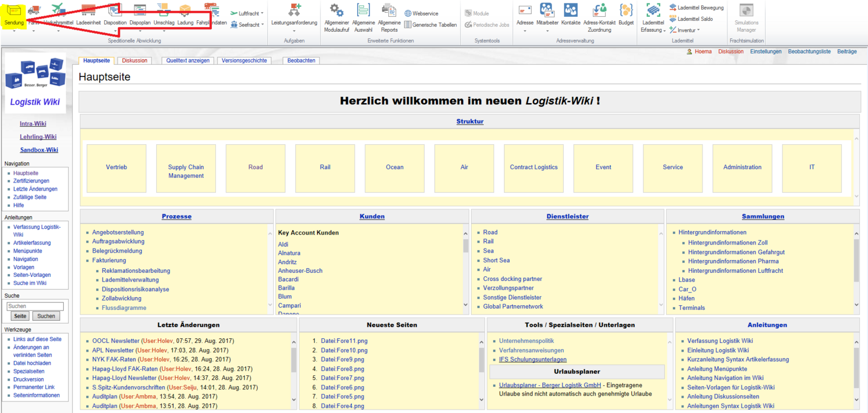Click the Letzte Änderungen panel scrollbar
The width and height of the screenshot is (868, 413).
coord(293,371)
